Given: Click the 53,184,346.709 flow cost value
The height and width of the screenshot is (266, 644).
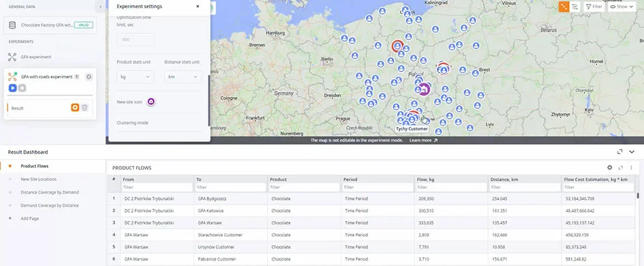Looking at the screenshot, I should point(580,198).
